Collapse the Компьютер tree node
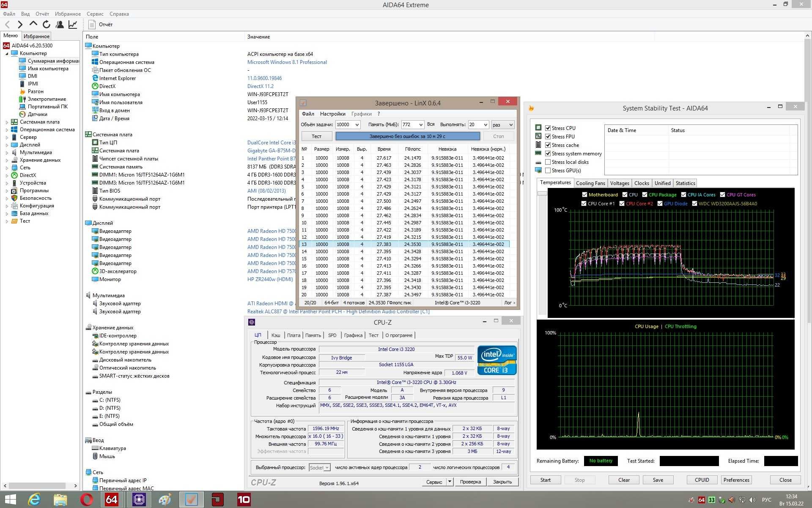The image size is (812, 508). (7, 53)
